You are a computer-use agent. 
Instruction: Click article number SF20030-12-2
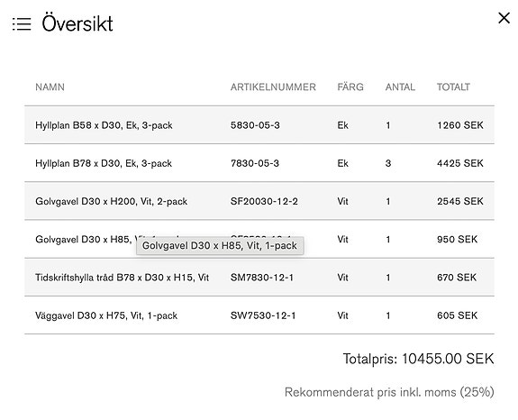[x=264, y=201]
